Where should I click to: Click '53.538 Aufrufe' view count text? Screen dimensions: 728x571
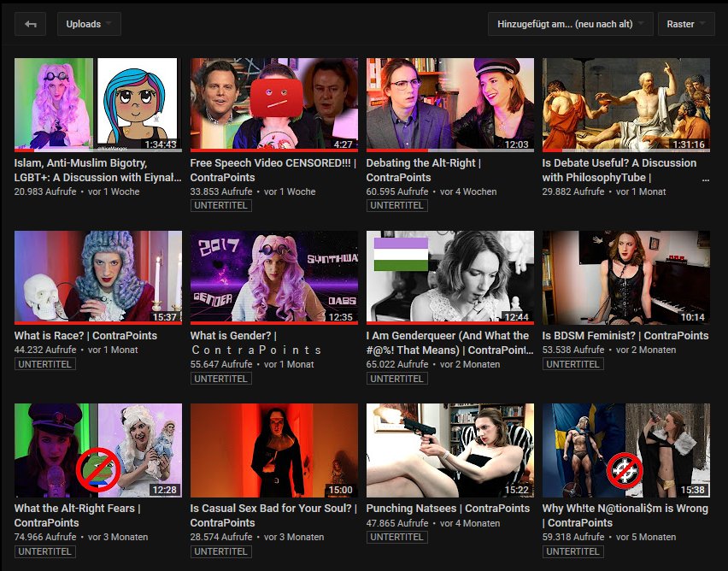(573, 350)
